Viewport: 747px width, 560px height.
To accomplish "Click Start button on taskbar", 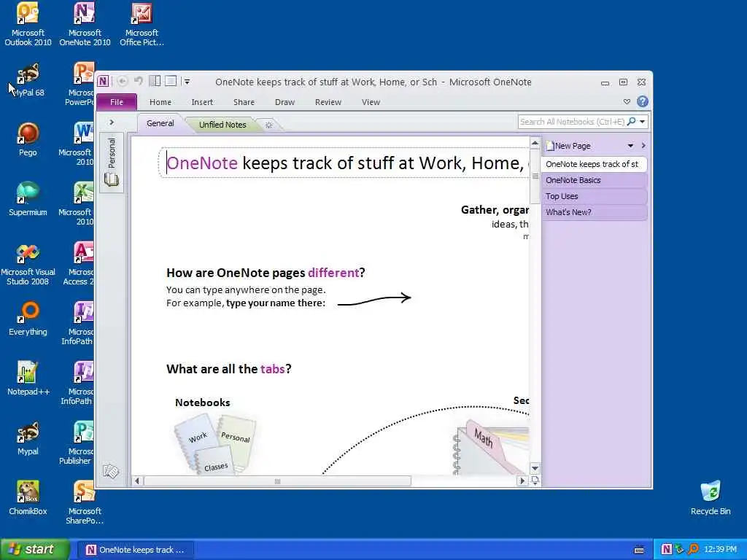I will coord(34,549).
